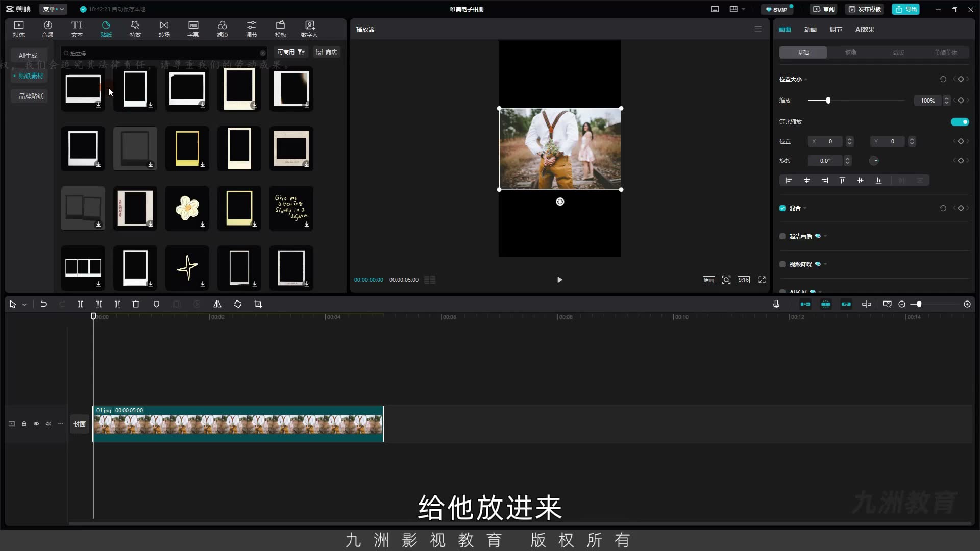
Task: Open the 调节 adjustment panel in top toolbar
Action: [251, 29]
